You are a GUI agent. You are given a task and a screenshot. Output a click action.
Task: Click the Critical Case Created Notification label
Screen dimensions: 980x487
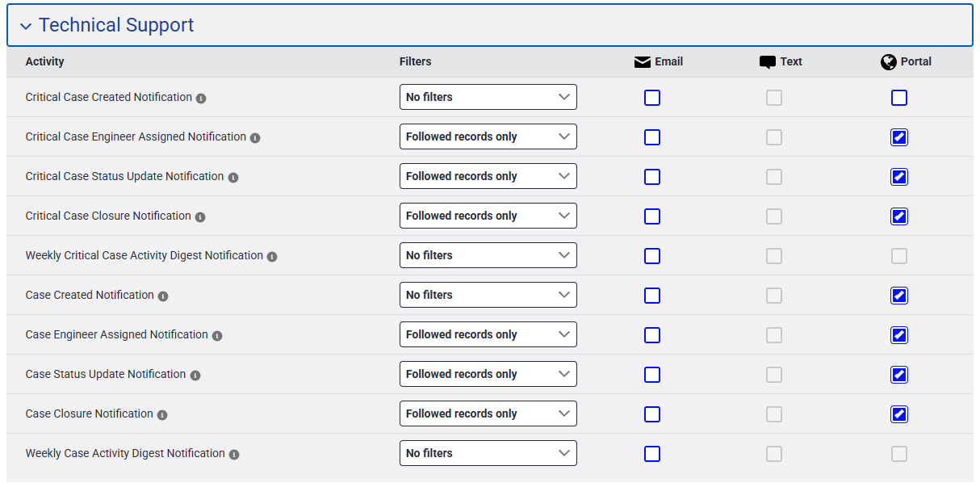[109, 97]
